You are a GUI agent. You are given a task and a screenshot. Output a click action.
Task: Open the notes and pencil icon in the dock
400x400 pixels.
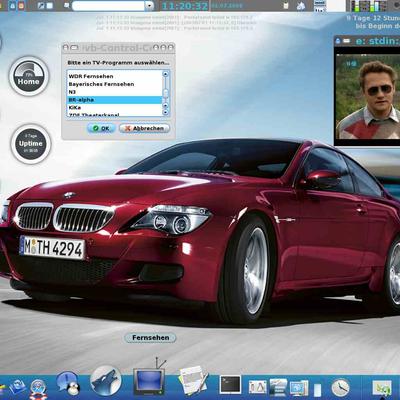pyautogui.click(x=192, y=380)
